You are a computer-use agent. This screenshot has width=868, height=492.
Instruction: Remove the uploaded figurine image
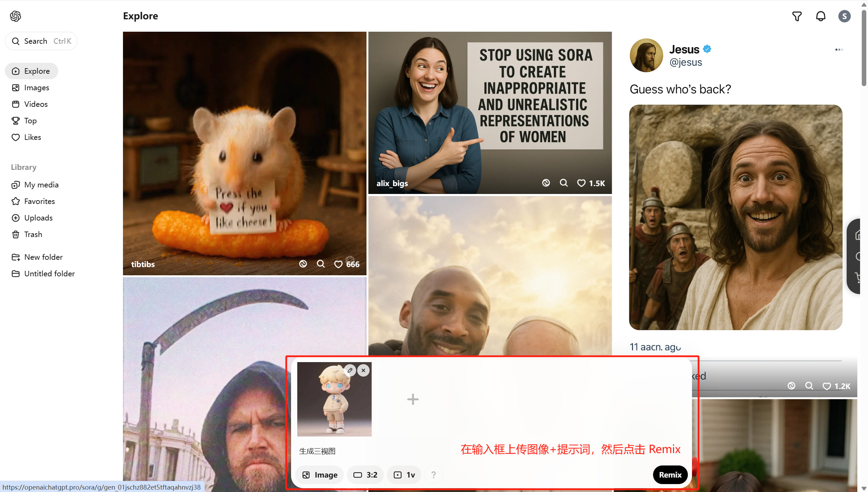click(x=363, y=370)
